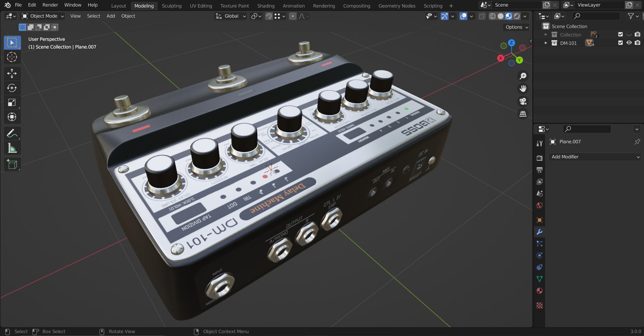Toggle DM-101 exclude-from-view-layer checkbox
The image size is (644, 336).
point(620,43)
